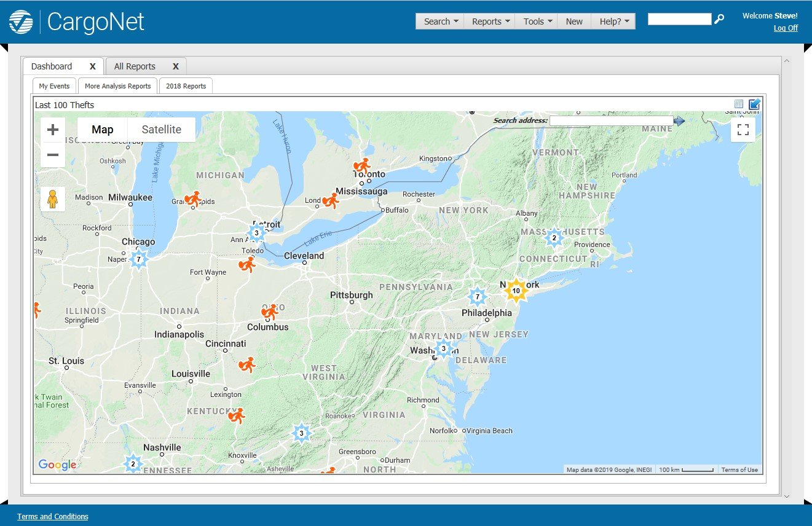812x526 pixels.
Task: Click the thief marker near Columbus
Action: [x=270, y=312]
